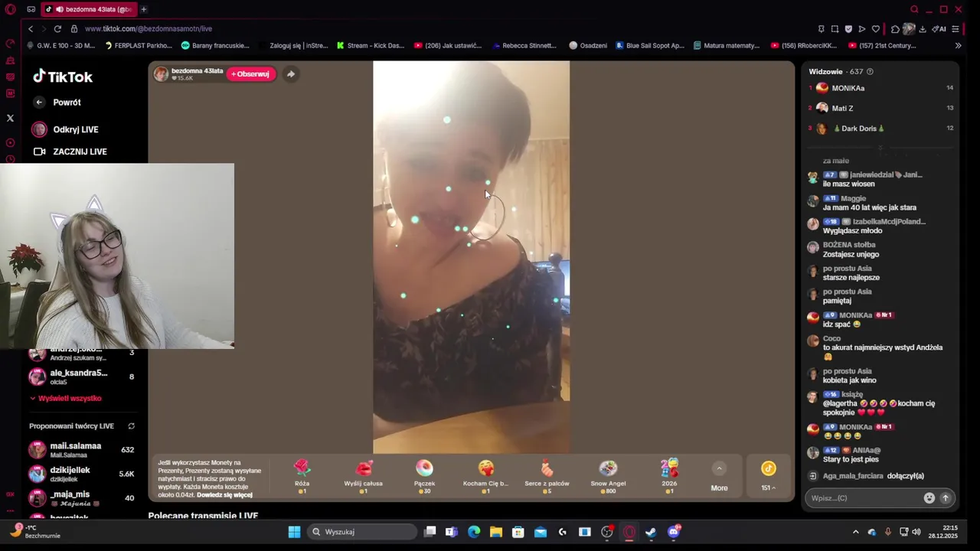Open browser downloads icon
980x551 pixels.
pos(922,29)
